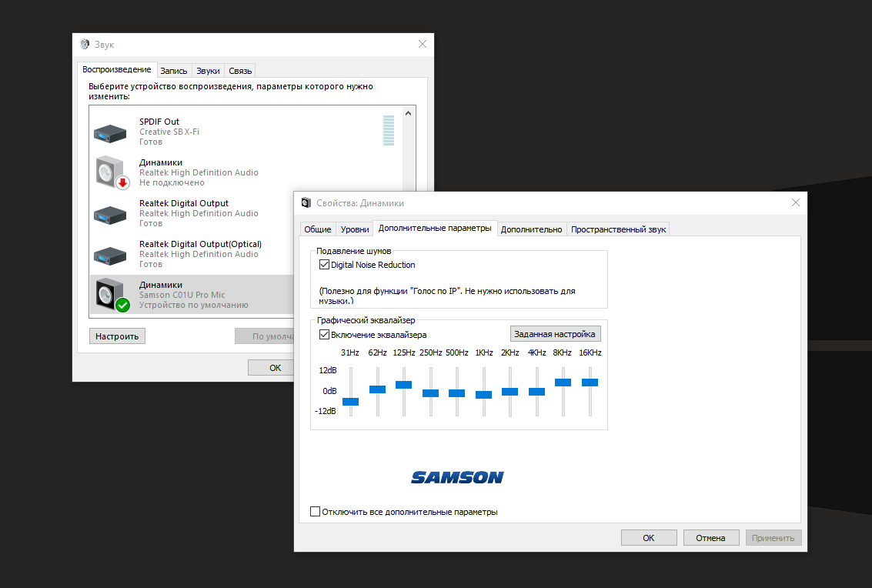Open the Заданная настройка preset button
The image size is (872, 588).
click(x=555, y=334)
